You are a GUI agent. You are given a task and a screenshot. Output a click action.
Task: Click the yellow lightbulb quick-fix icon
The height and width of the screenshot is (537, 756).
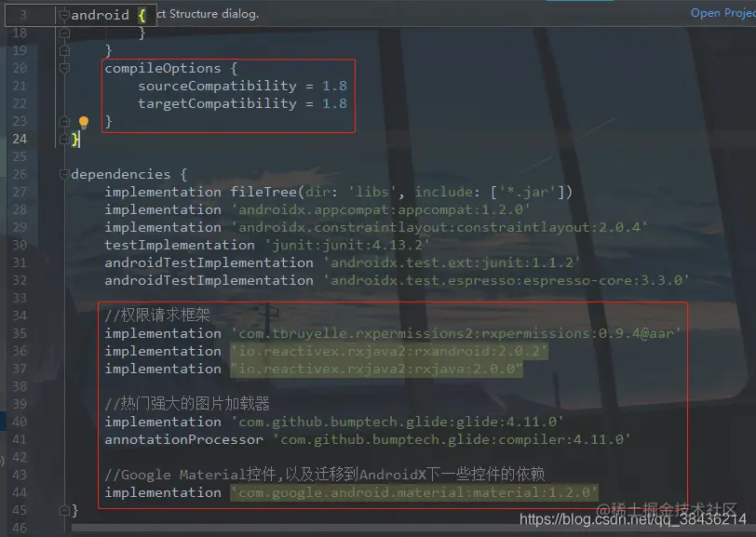click(84, 122)
